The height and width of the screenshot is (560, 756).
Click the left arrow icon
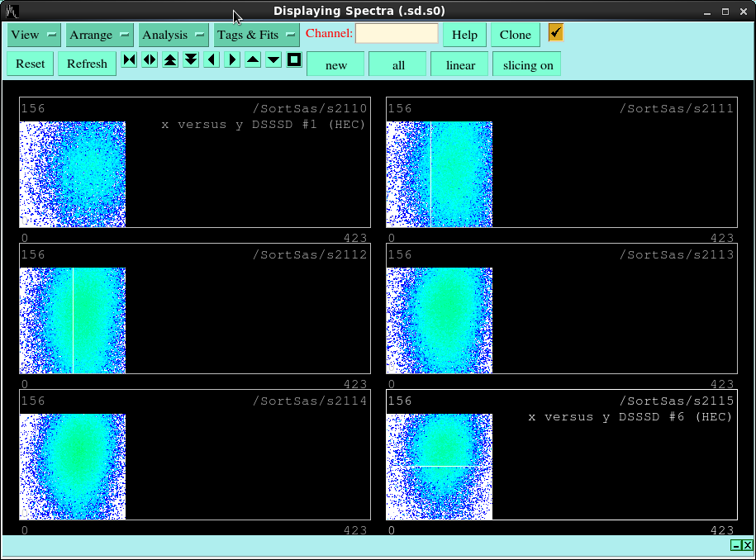click(212, 59)
